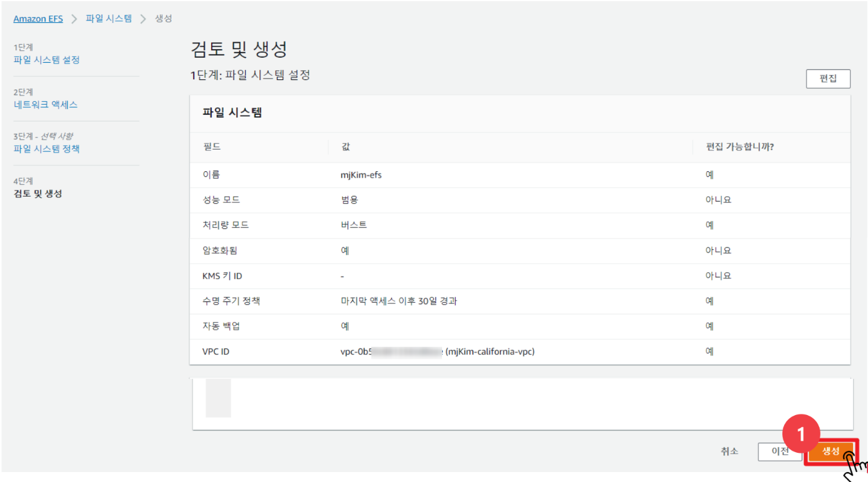The height and width of the screenshot is (482, 868).
Task: Click the 처리량 모드 field label
Action: coord(225,225)
